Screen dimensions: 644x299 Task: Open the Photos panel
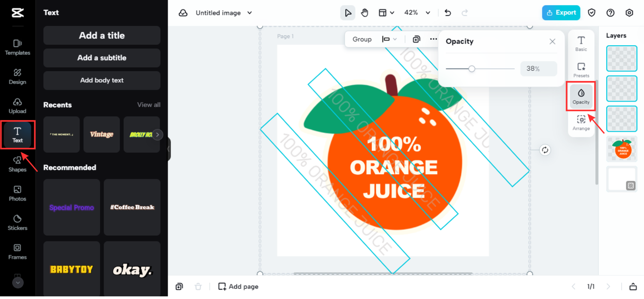(x=18, y=193)
